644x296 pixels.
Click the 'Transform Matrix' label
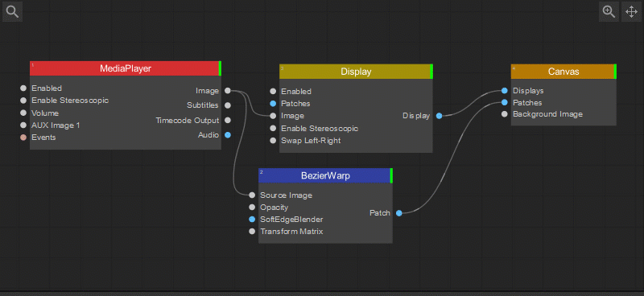(x=291, y=232)
